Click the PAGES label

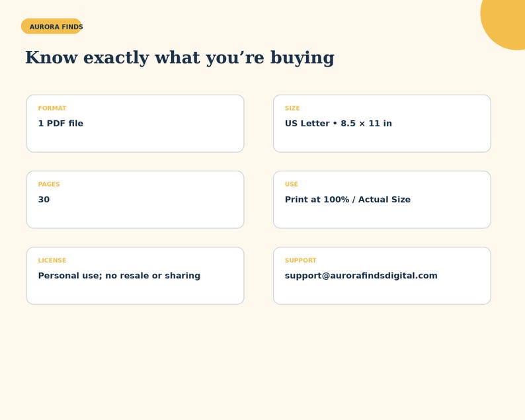pos(49,185)
